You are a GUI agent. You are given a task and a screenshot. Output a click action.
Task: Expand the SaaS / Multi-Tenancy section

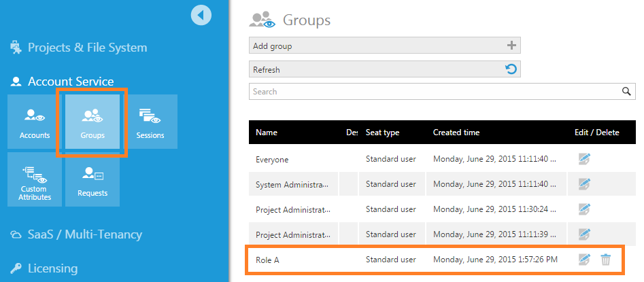click(76, 234)
